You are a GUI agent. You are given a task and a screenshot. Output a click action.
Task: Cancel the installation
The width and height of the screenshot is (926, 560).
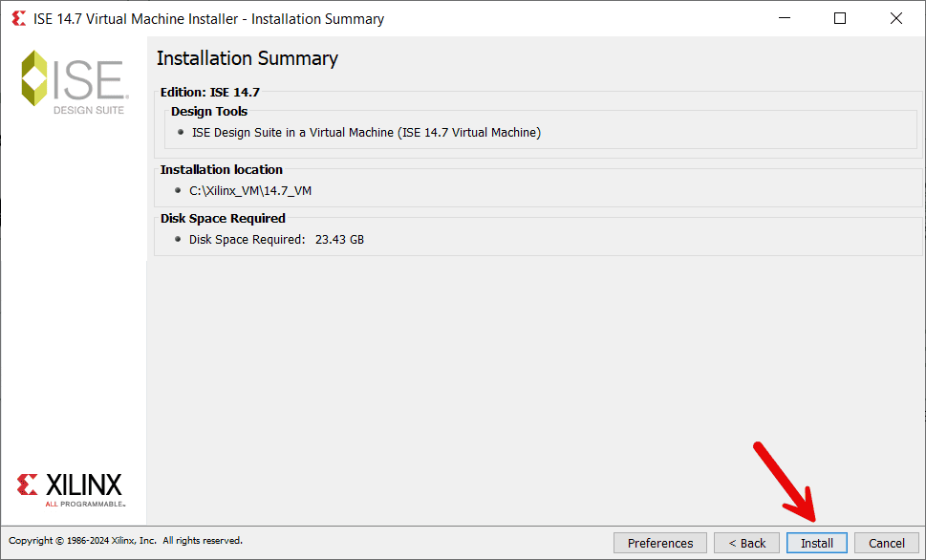886,542
